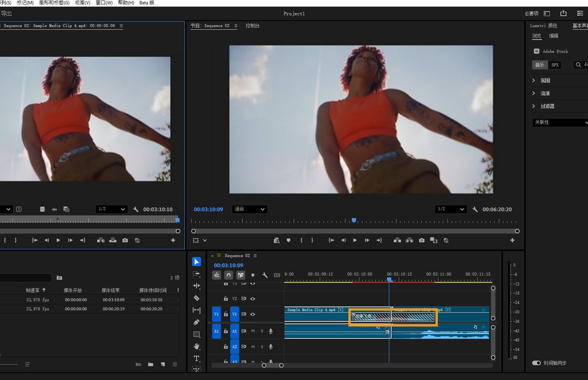Select the Razor tool in the tools panel
This screenshot has height=380, width=588.
[x=196, y=298]
